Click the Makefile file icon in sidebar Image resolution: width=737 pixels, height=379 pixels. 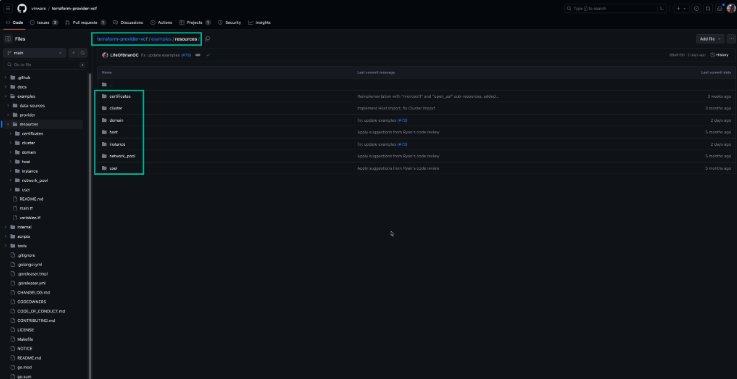tap(14, 340)
